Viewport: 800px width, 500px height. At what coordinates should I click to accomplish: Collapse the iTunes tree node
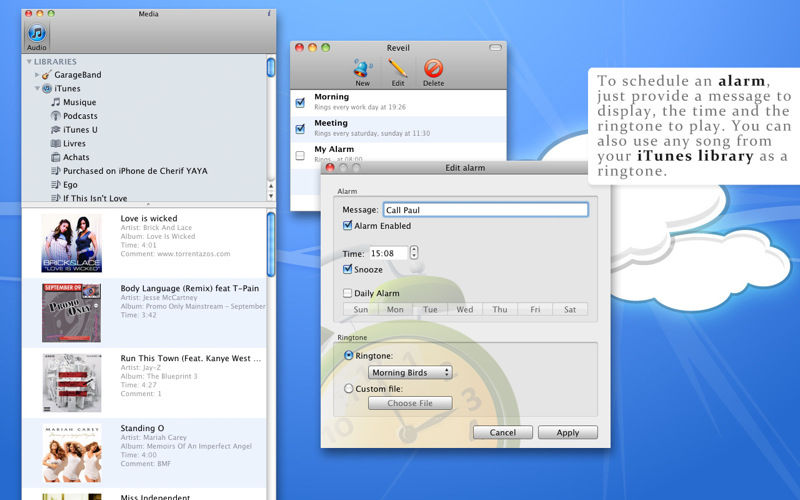(x=37, y=89)
